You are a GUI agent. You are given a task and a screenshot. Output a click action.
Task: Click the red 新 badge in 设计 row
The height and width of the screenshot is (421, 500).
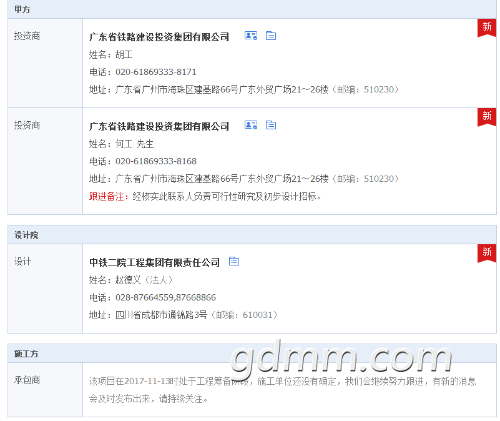(487, 253)
